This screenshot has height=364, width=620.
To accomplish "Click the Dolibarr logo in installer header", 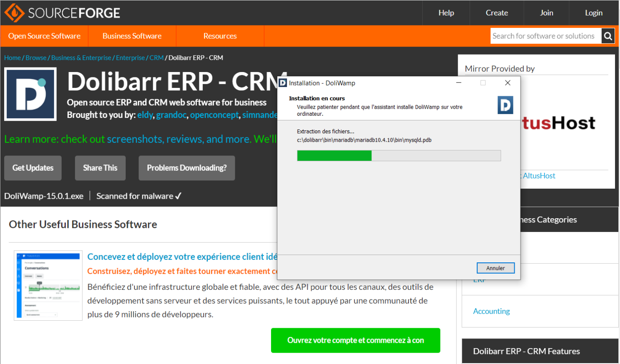I will [x=505, y=105].
